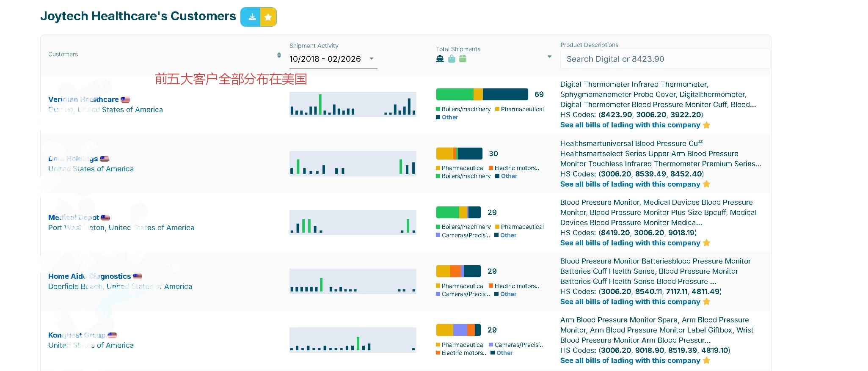The height and width of the screenshot is (371, 868).
Task: Expand the Total Shipments sort dropdown arrow
Action: 549,57
